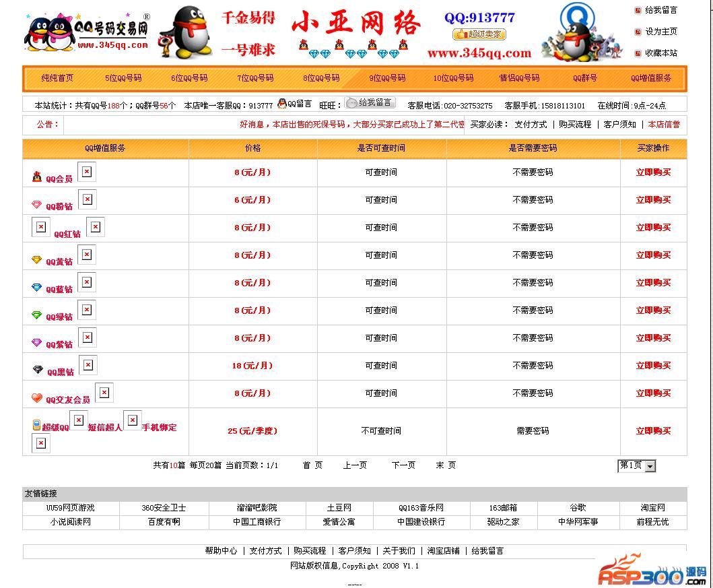713x588 pixels.
Task: Click the icon beside 设为主页
Action: point(638,32)
